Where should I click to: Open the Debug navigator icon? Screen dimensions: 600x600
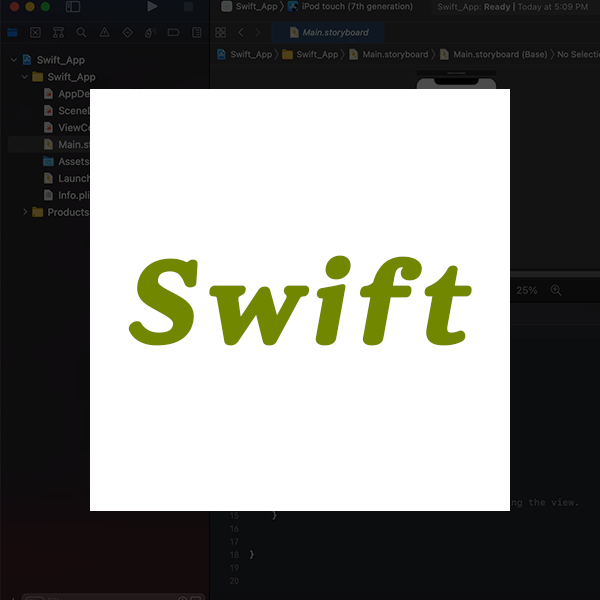click(150, 33)
